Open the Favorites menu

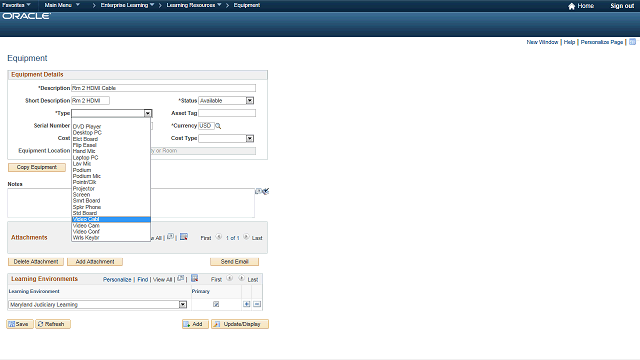click(x=16, y=5)
